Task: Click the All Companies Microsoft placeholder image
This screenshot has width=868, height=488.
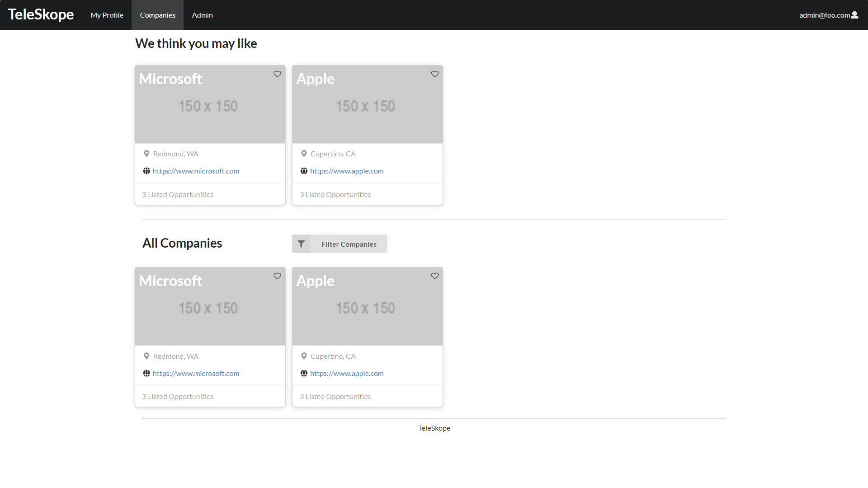Action: click(x=210, y=306)
